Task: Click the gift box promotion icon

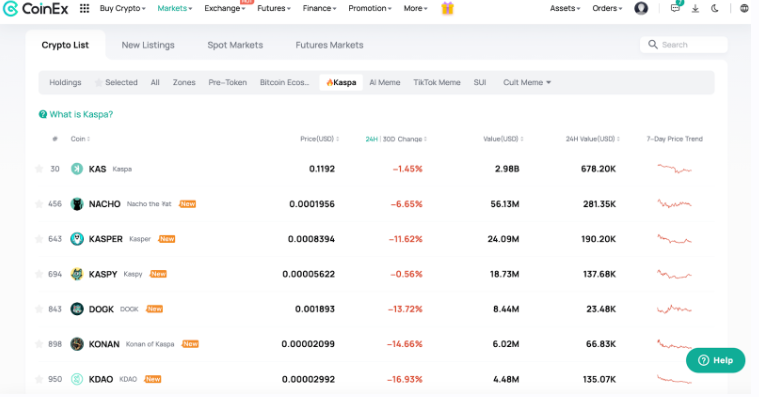Action: pos(447,8)
